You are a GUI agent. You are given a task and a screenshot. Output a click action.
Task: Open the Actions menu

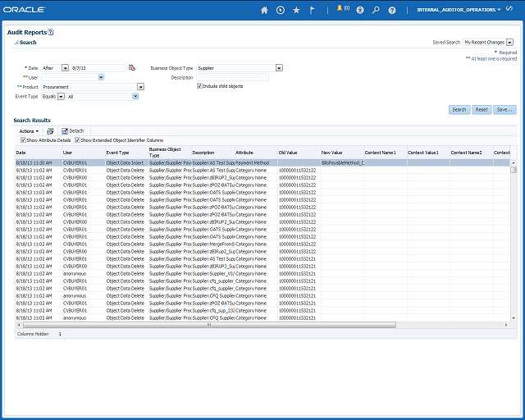pyautogui.click(x=29, y=131)
